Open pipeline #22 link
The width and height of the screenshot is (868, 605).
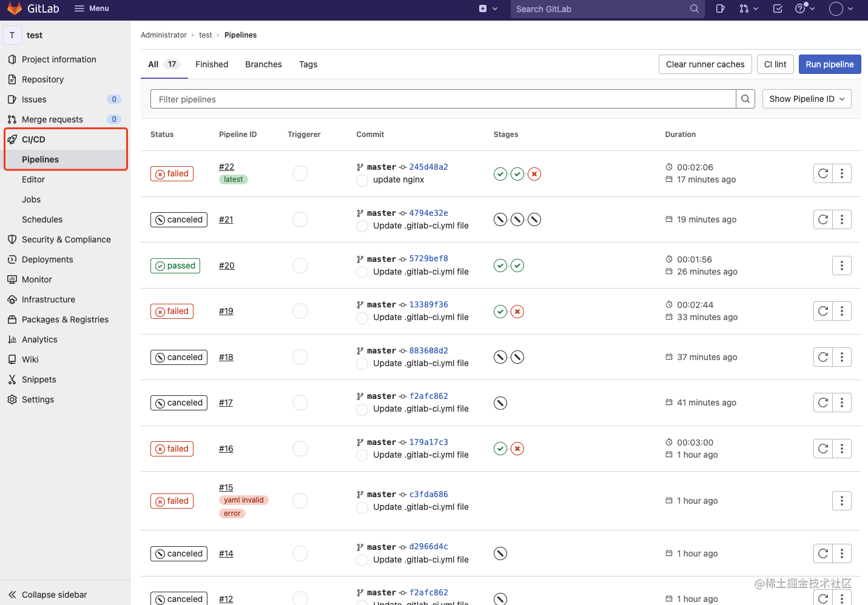(x=226, y=167)
